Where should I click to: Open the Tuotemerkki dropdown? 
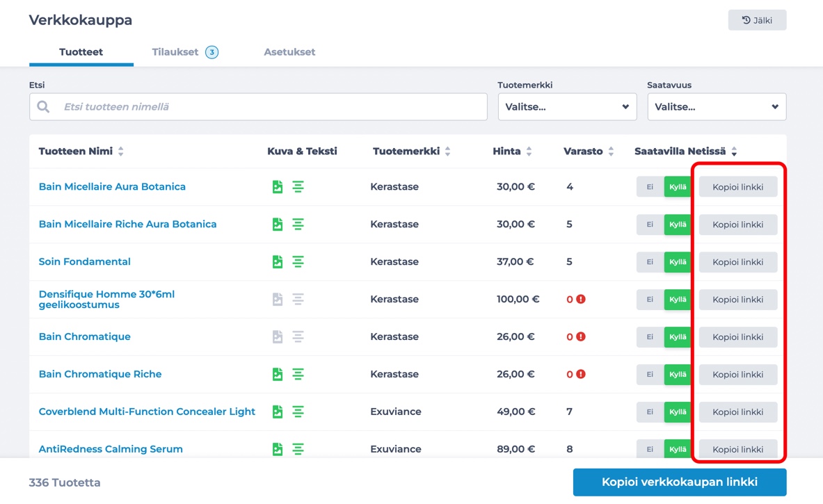[567, 107]
